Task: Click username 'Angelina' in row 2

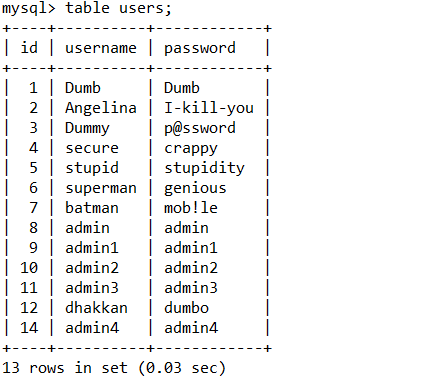Action: [101, 108]
